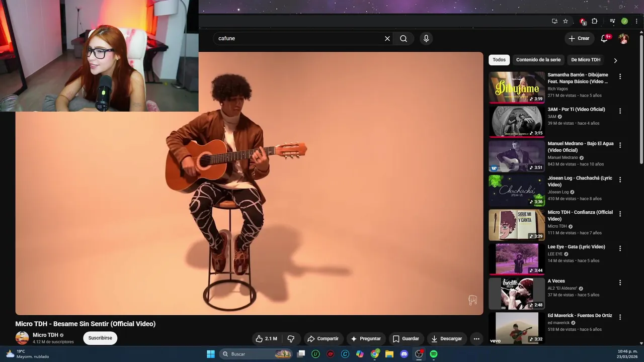Share the video via Compartir

coord(323,339)
